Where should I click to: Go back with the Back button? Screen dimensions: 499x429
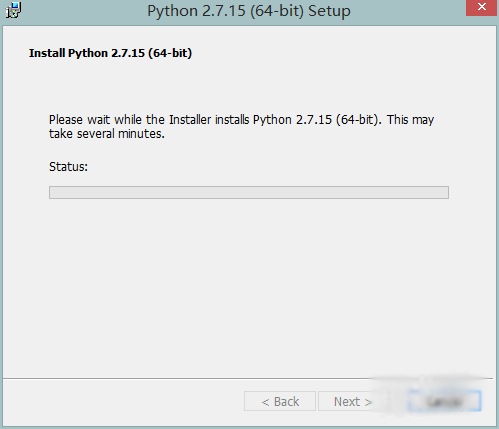coord(280,401)
